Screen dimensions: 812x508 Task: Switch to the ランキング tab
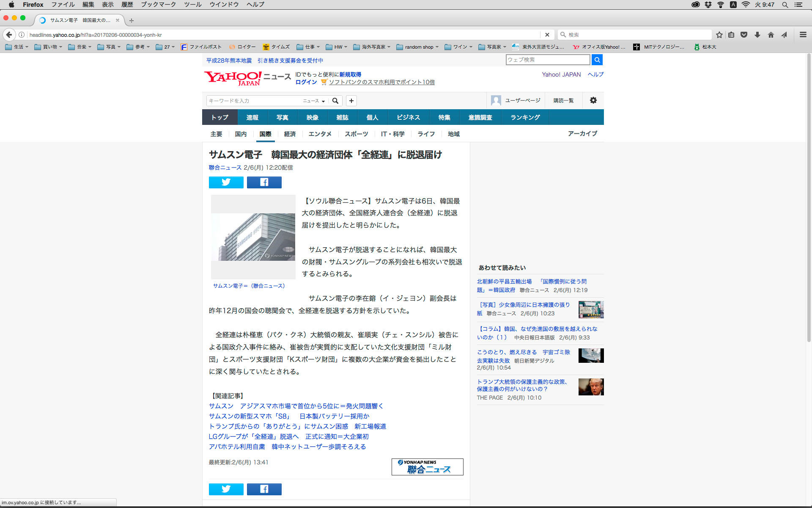[x=525, y=117]
